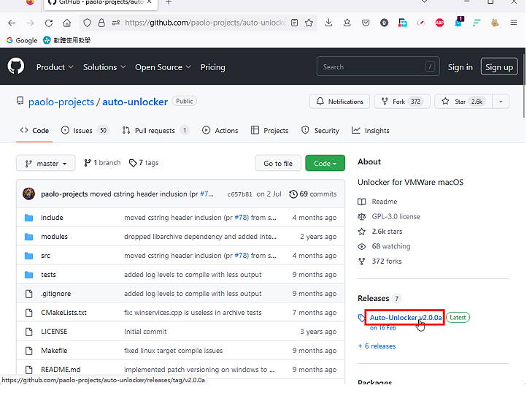Click the Sign up button
Viewport: 532px width, 396px height.
499,66
